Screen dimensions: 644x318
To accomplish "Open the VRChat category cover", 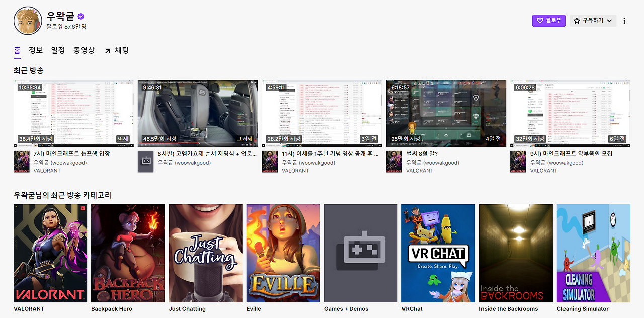I will coord(438,253).
